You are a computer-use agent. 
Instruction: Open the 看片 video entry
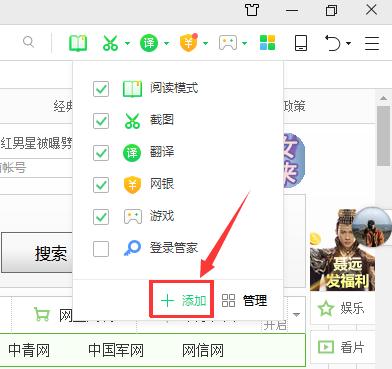tap(342, 347)
